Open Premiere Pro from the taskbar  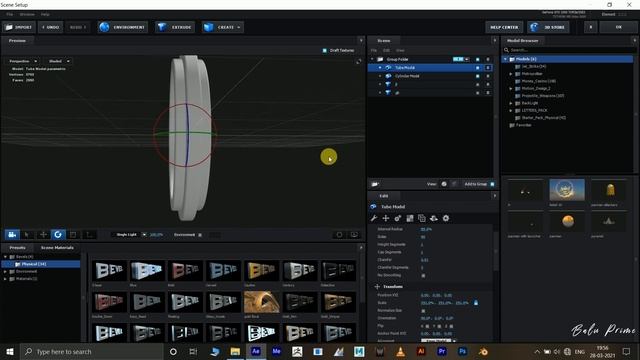442,351
